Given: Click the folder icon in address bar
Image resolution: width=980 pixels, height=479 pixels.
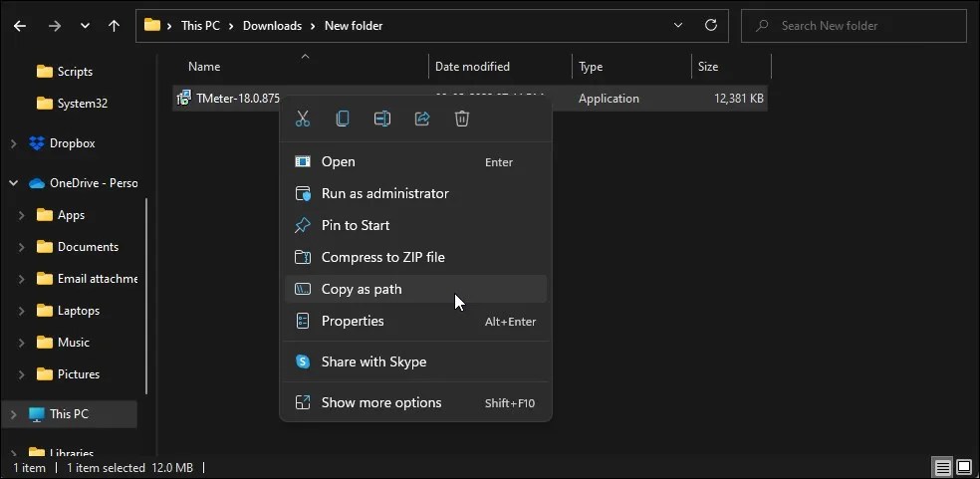Looking at the screenshot, I should click(x=151, y=25).
